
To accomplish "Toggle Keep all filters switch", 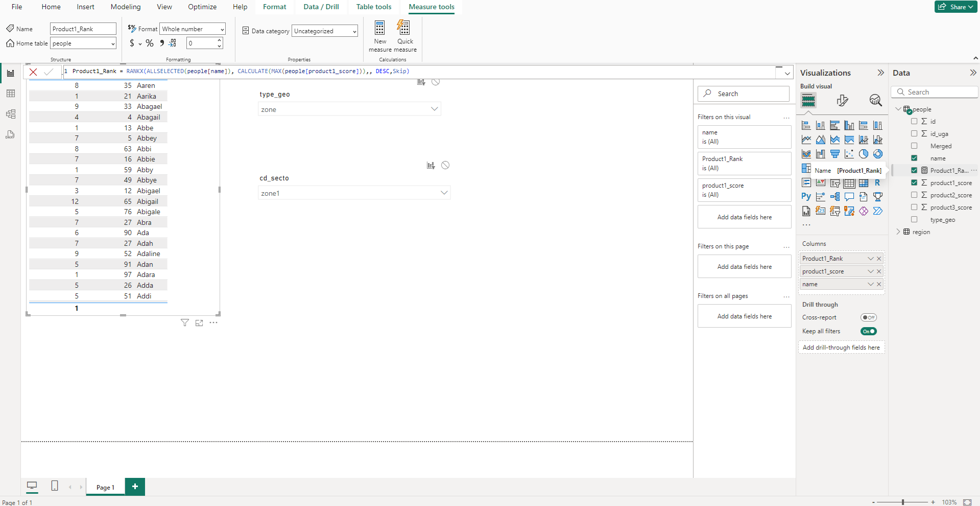I will pyautogui.click(x=868, y=331).
